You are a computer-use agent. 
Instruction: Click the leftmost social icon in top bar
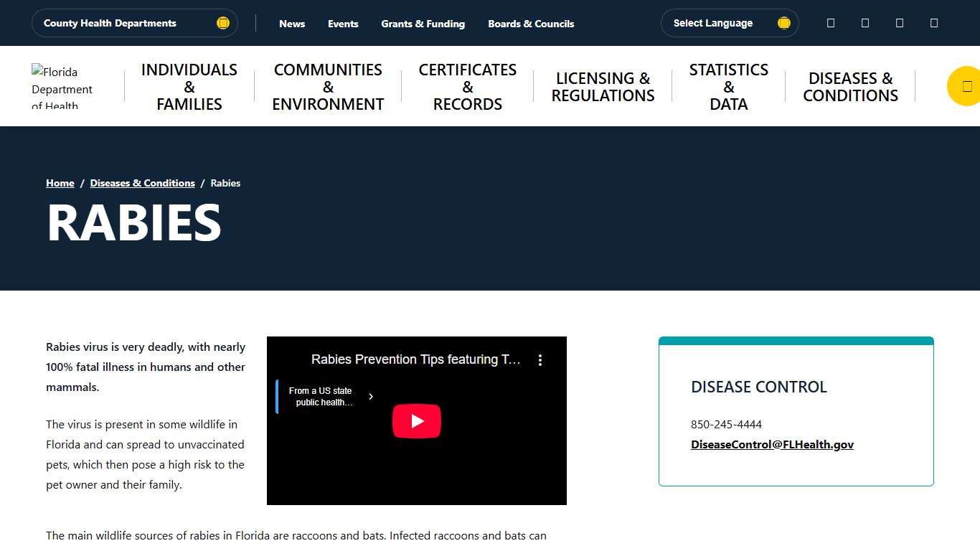tap(831, 23)
